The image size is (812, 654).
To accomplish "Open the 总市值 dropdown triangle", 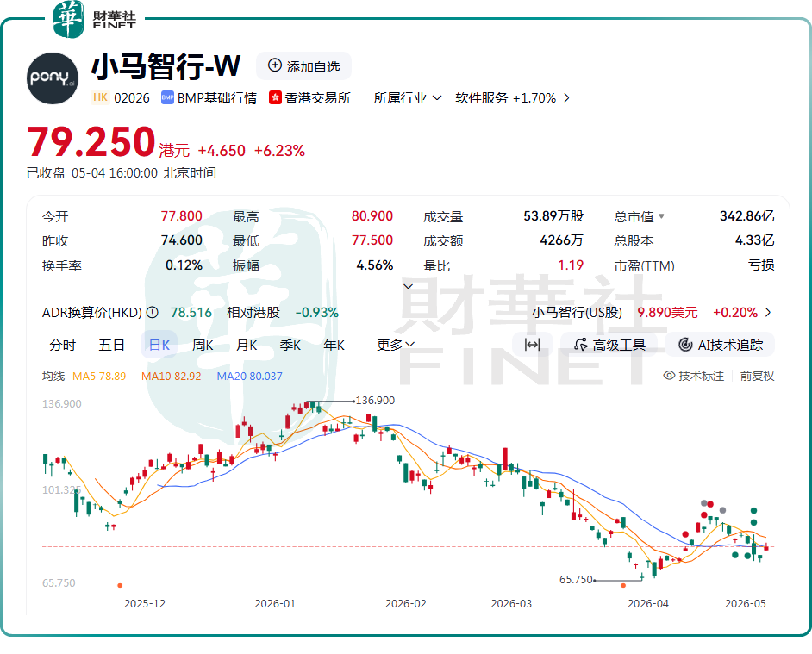I will pyautogui.click(x=661, y=216).
